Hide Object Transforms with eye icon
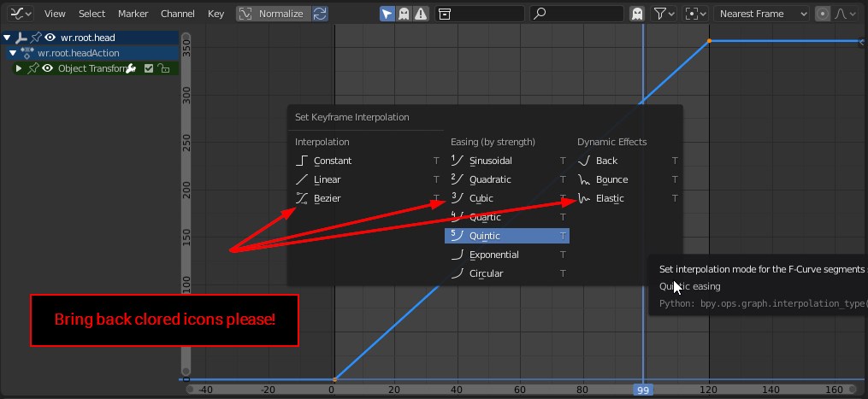The image size is (868, 399). pos(48,68)
